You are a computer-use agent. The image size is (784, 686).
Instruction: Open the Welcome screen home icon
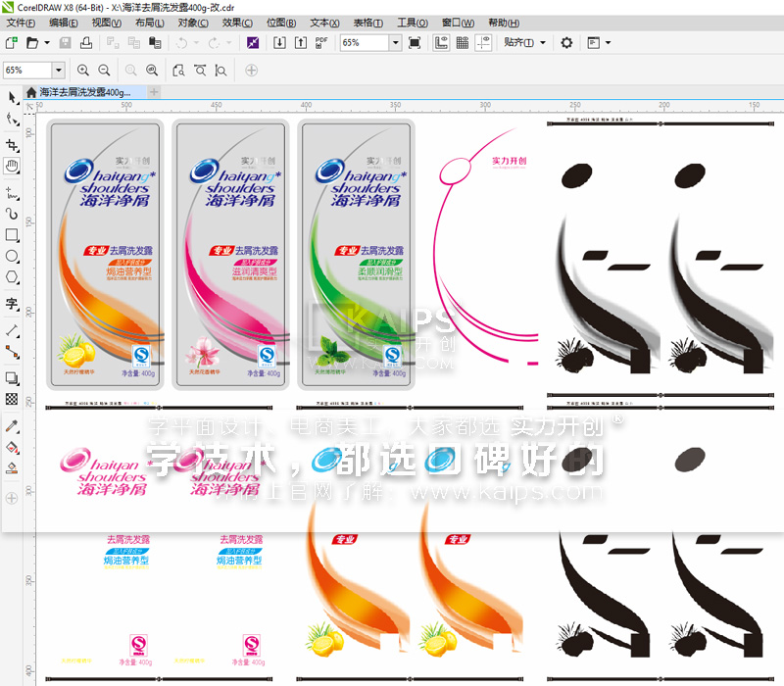click(31, 92)
